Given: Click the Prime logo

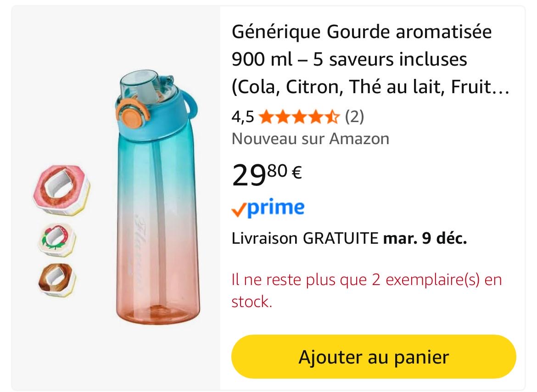Looking at the screenshot, I should tap(274, 207).
